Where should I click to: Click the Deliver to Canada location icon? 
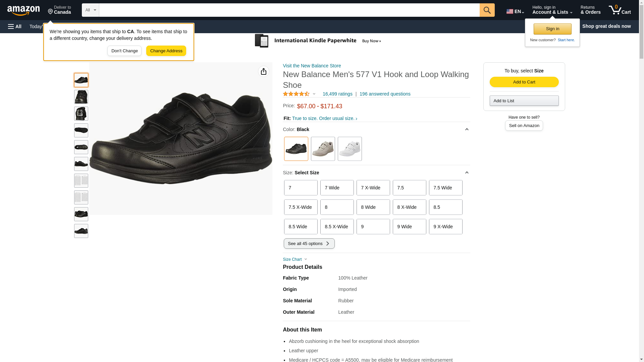(x=51, y=12)
